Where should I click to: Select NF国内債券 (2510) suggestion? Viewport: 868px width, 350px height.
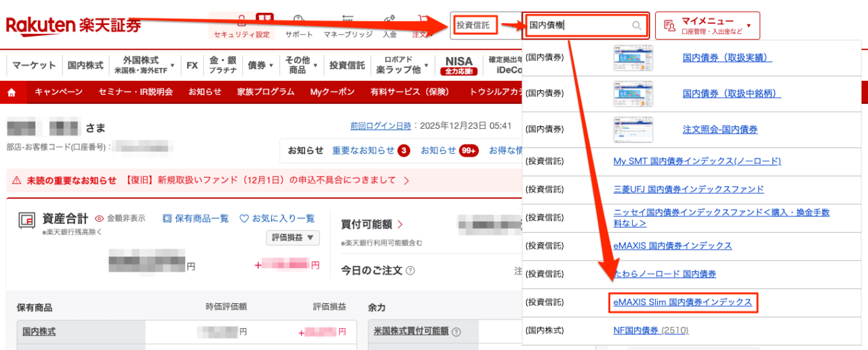tap(651, 330)
